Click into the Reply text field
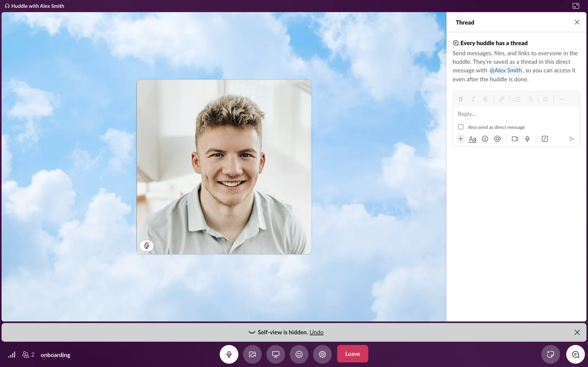The width and height of the screenshot is (588, 367). coord(516,114)
